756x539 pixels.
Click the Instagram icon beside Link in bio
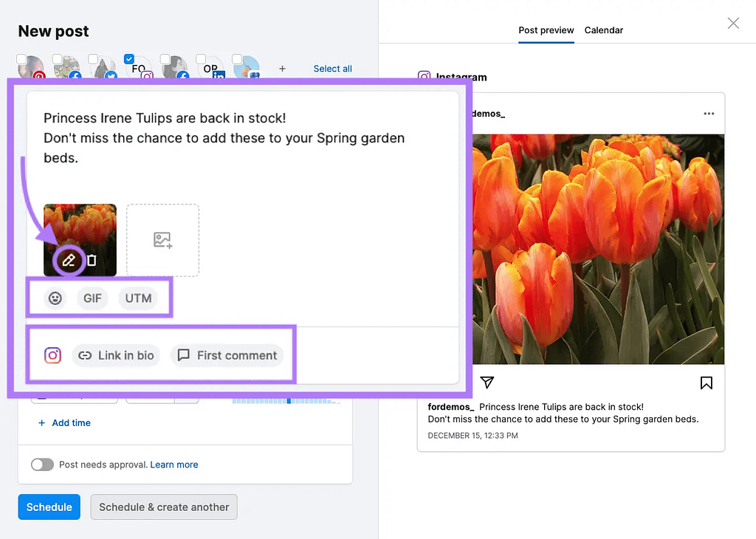[53, 355]
